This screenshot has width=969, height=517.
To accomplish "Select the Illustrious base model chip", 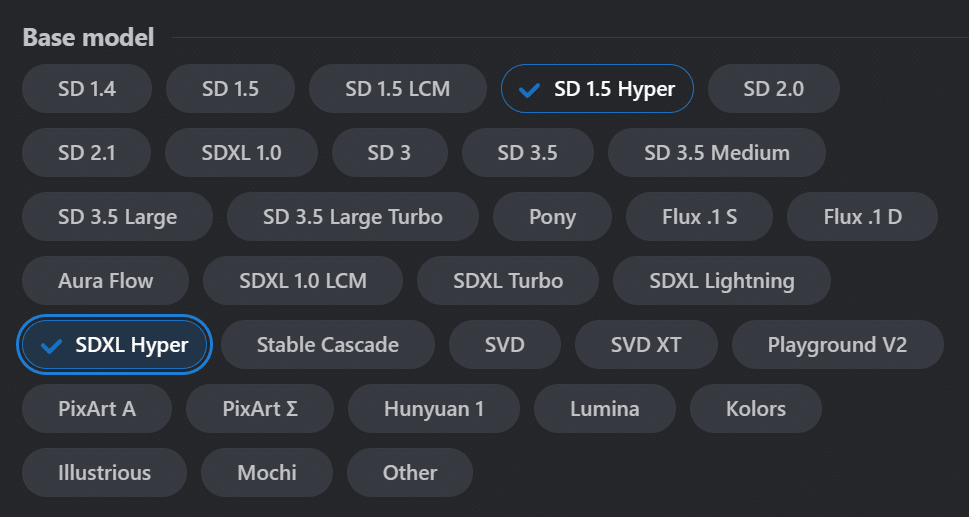I will [x=104, y=473].
